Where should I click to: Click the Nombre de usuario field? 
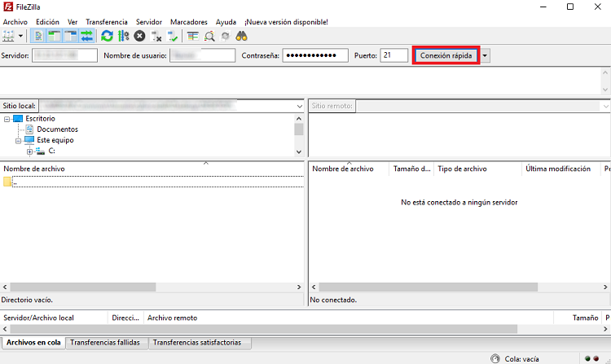pos(202,55)
